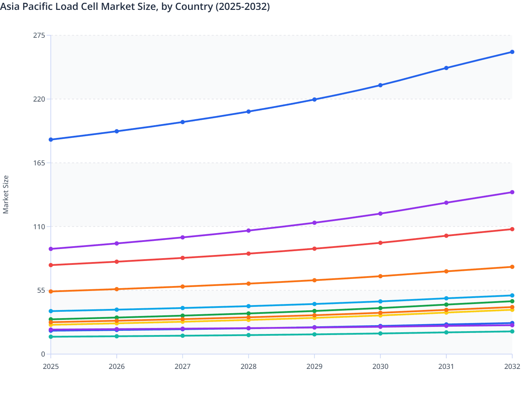Select the blue line's 2032 data point
Image resolution: width=532 pixels, height=395 pixels.
512,52
